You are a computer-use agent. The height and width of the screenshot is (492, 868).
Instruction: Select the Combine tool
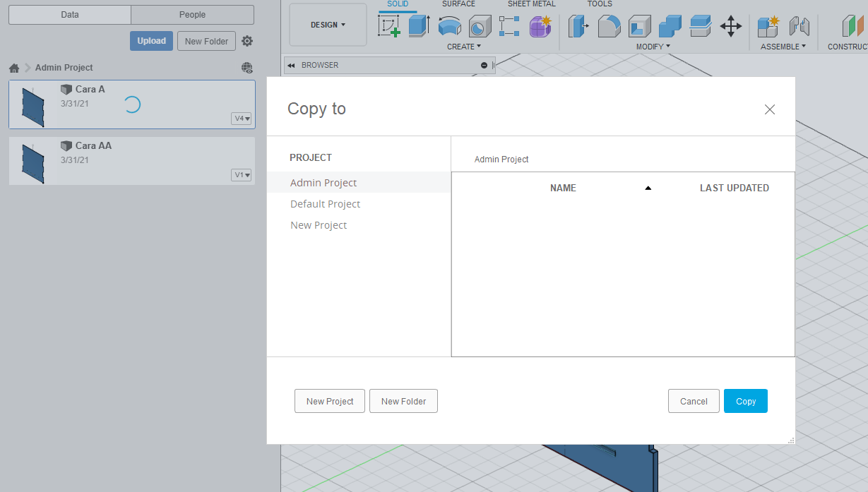[670, 26]
